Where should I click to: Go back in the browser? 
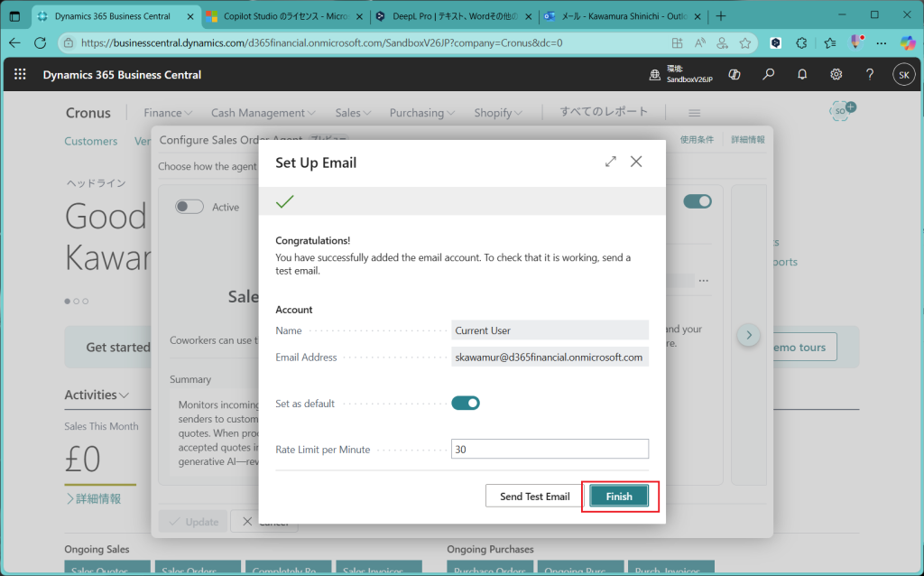pyautogui.click(x=14, y=42)
